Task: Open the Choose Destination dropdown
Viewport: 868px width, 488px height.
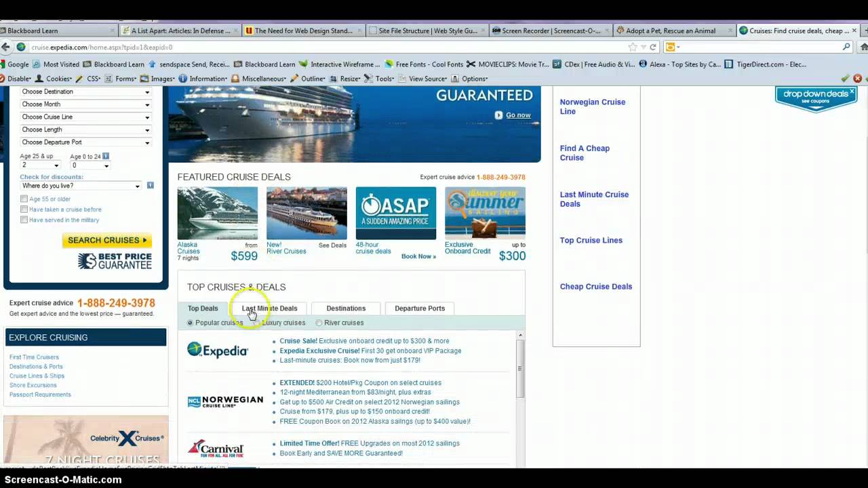Action: (85, 91)
